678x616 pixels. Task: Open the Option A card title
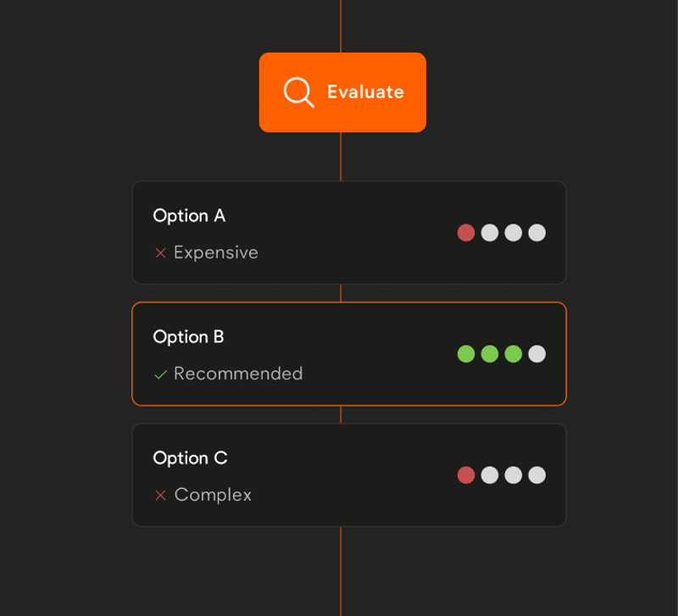189,216
